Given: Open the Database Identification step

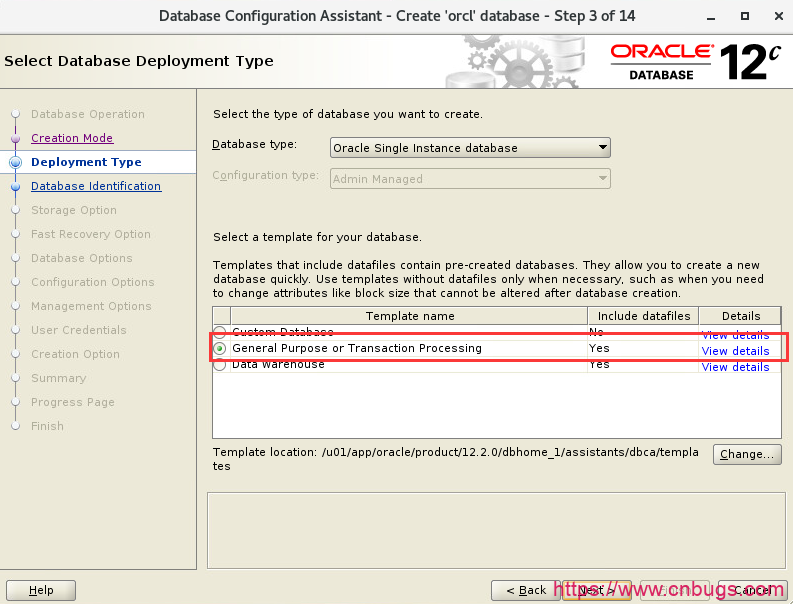Looking at the screenshot, I should coord(96,186).
